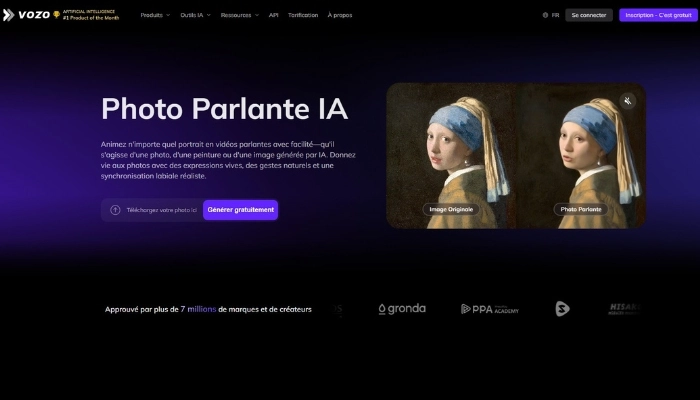
Task: Expand the Outils IA dropdown menu
Action: (x=195, y=15)
